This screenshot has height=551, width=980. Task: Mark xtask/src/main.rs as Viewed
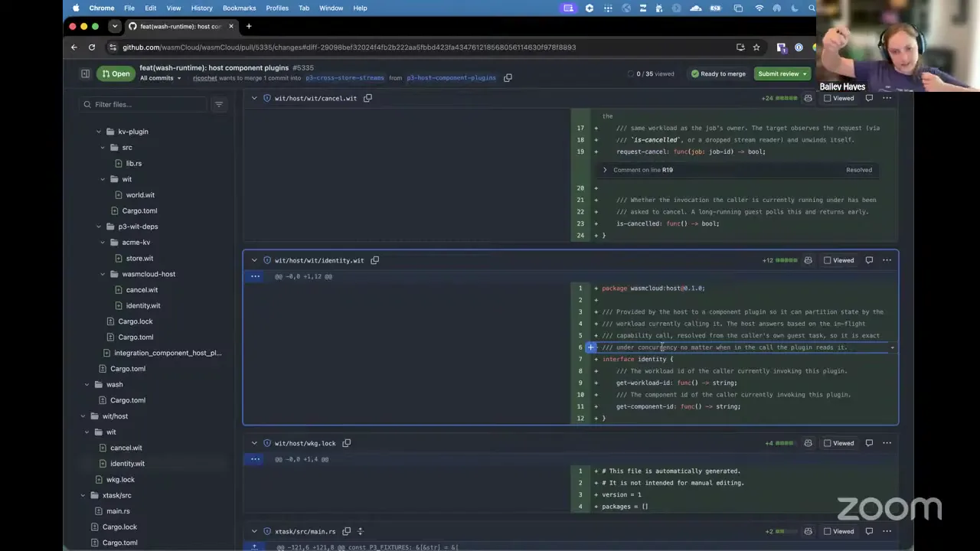pos(838,531)
